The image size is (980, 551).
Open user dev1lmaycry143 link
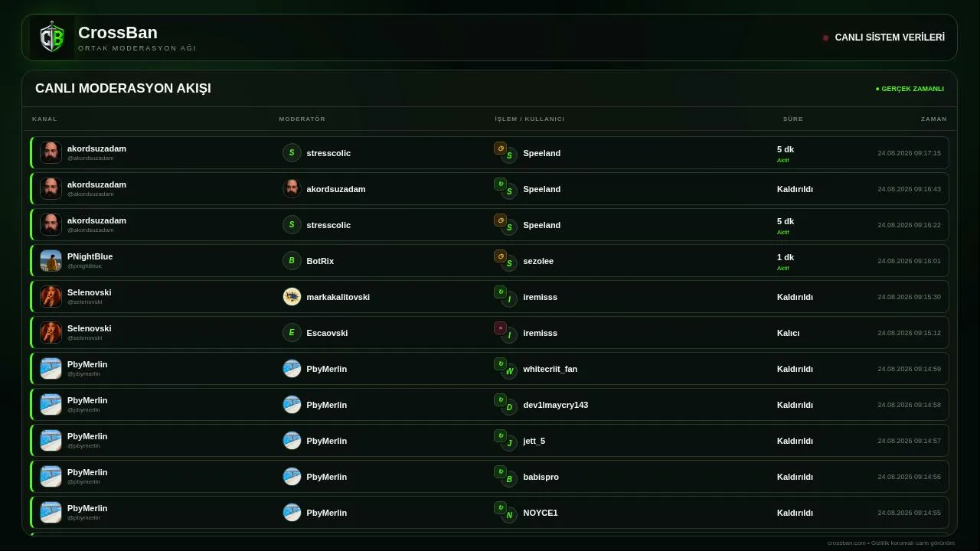556,405
